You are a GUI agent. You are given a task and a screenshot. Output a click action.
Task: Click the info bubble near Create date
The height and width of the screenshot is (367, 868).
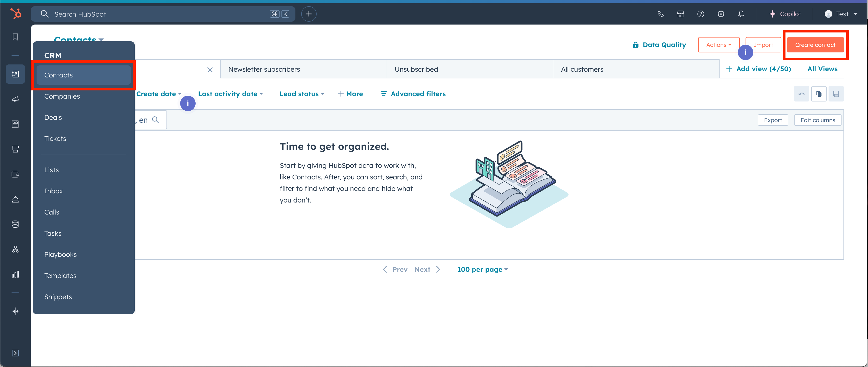(188, 103)
